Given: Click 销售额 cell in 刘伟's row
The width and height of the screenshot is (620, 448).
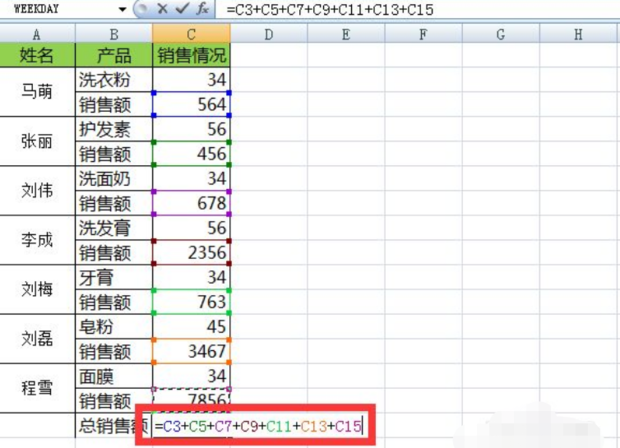Looking at the screenshot, I should tap(114, 203).
